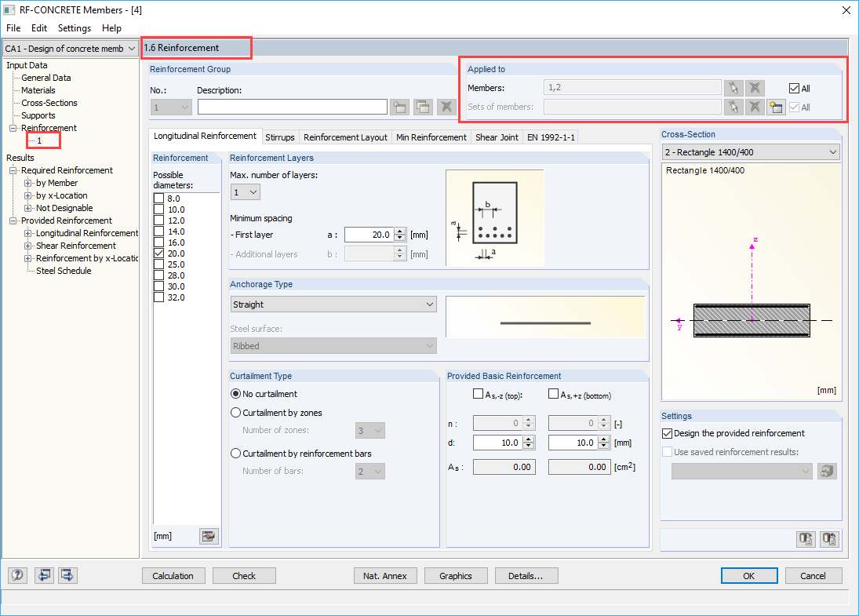
Task: Click the Description input field
Action: tap(293, 107)
